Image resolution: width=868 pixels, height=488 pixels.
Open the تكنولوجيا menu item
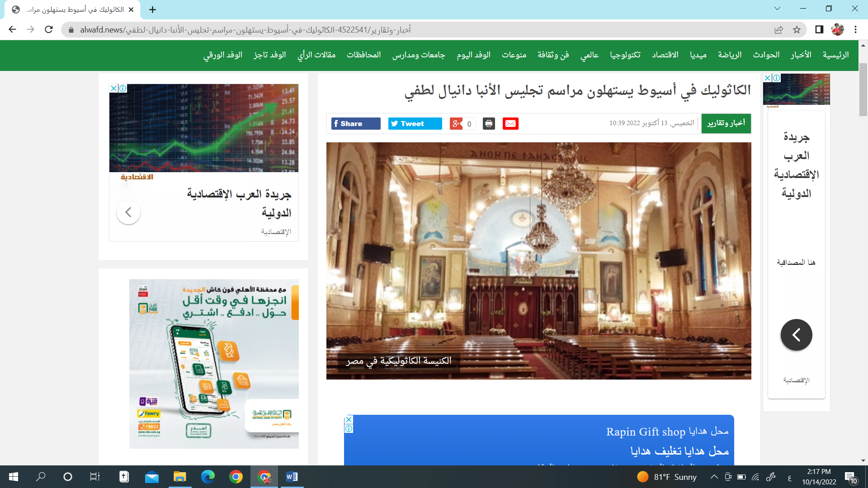pos(625,55)
